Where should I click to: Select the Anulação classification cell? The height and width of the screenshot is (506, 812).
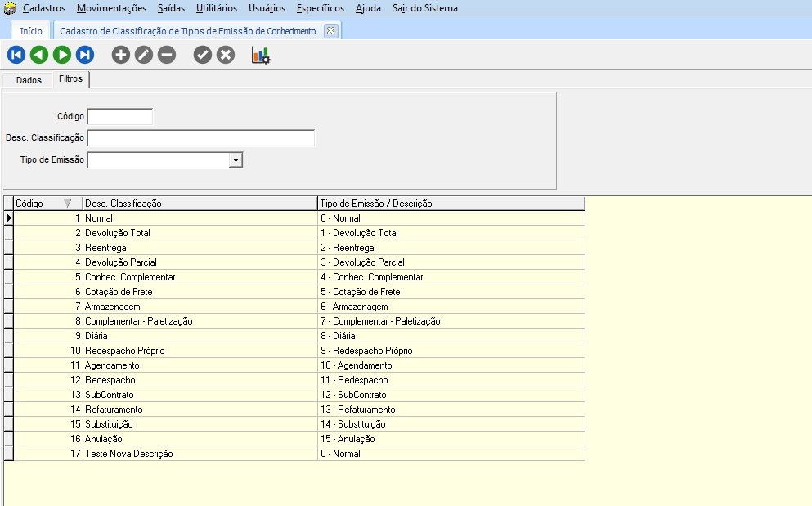200,439
